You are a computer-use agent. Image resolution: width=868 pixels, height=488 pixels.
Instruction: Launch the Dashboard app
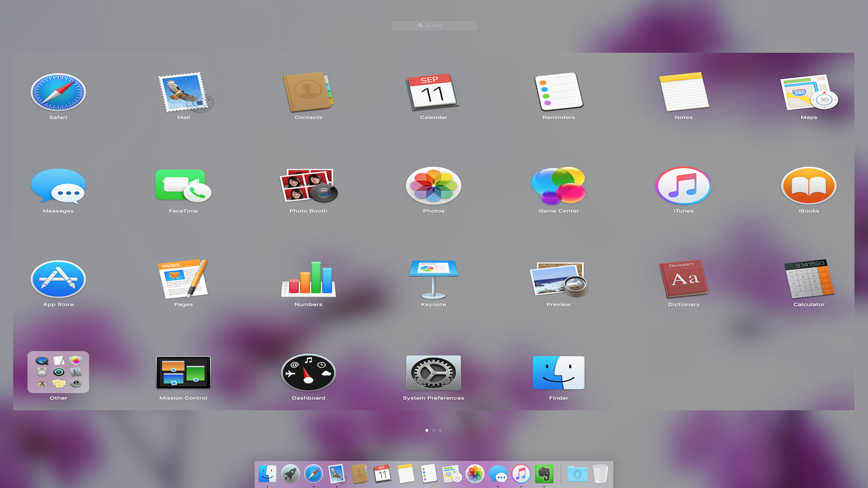click(x=308, y=373)
